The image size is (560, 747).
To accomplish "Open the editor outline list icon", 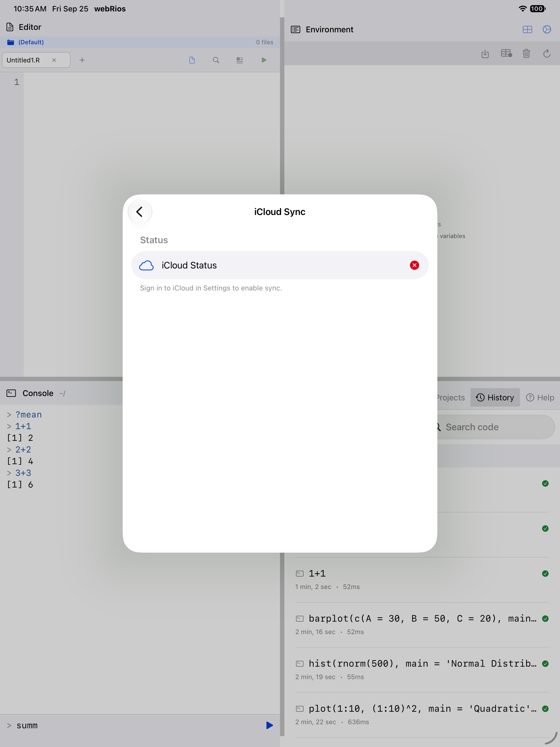I will point(240,60).
